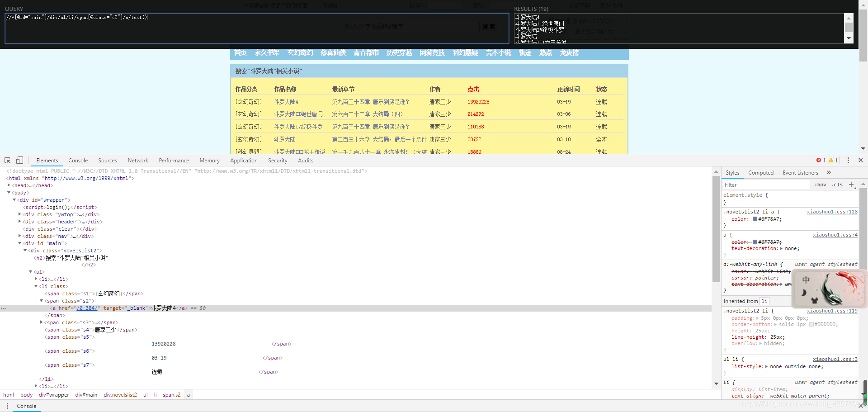Select div#wrapper in the breadcrumb bar

pos(54,395)
